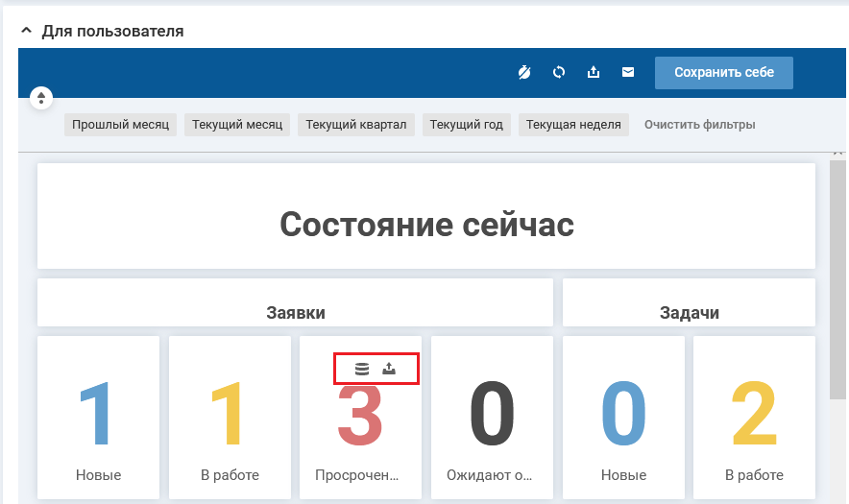Viewport: 849px width, 504px height.
Task: Open the yellow В работе заявки tile
Action: coord(230,417)
